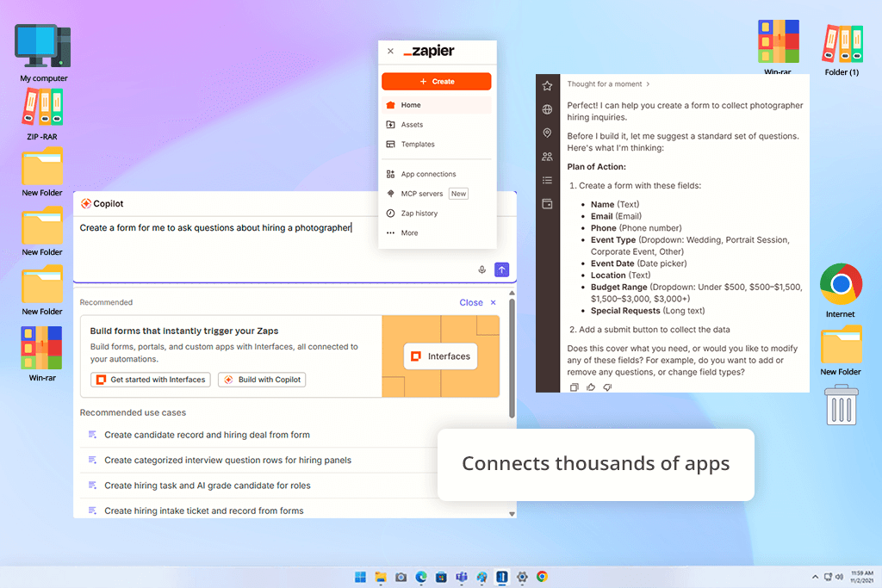This screenshot has width=882, height=588.
Task: Select "Create hiring task and AI grade candidate for roles"
Action: pyautogui.click(x=208, y=486)
